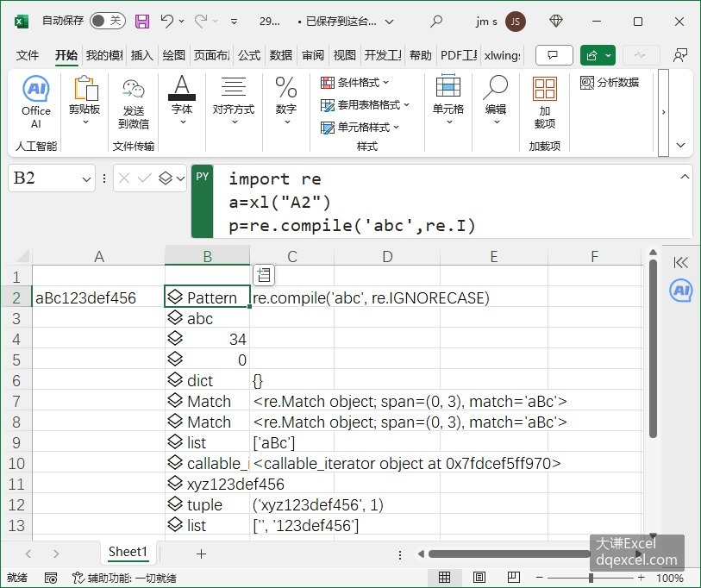701x588 pixels.
Task: Click the zoom slider handle
Action: point(591,578)
